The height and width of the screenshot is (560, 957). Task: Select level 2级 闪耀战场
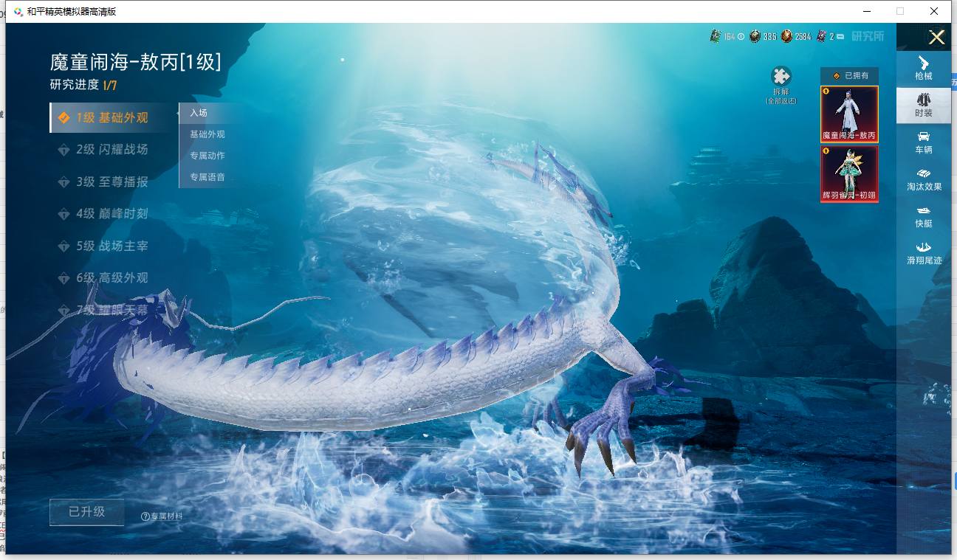[103, 149]
